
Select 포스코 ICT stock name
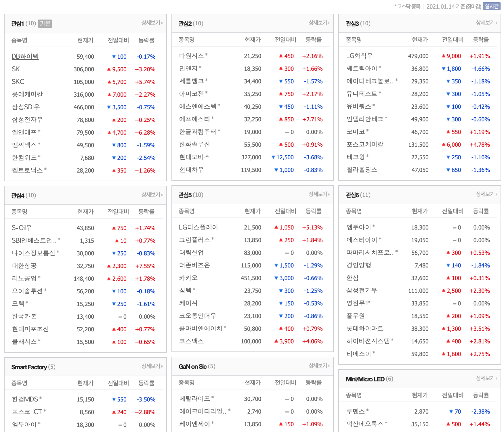tap(27, 412)
